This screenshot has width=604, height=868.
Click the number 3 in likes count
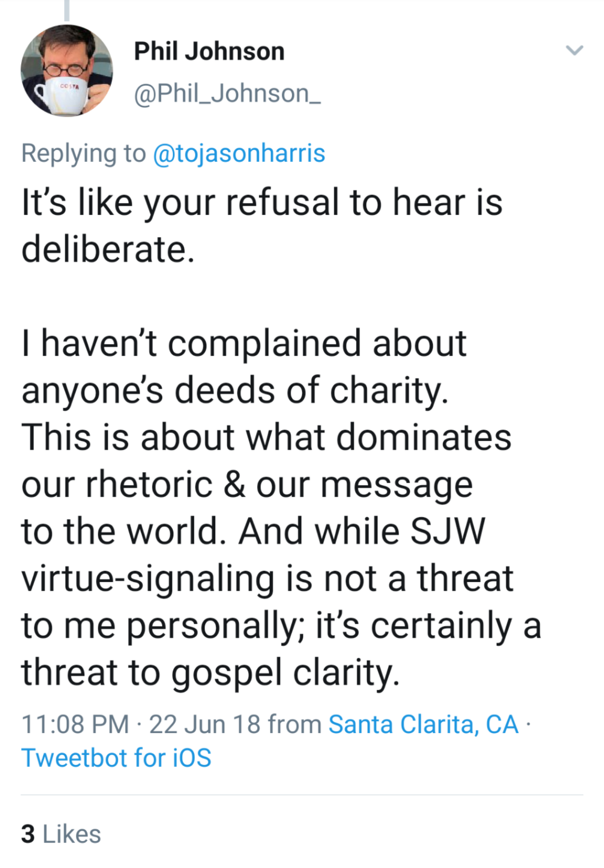(28, 834)
